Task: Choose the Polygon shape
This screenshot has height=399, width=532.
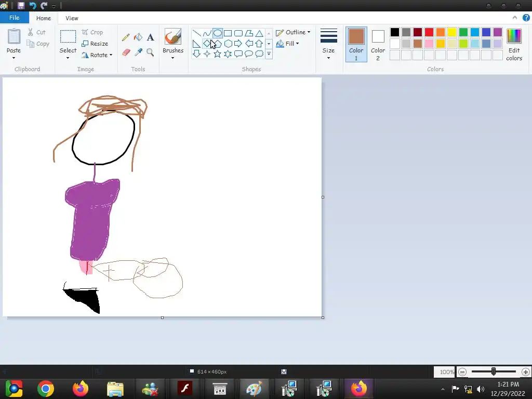Action: click(249, 33)
